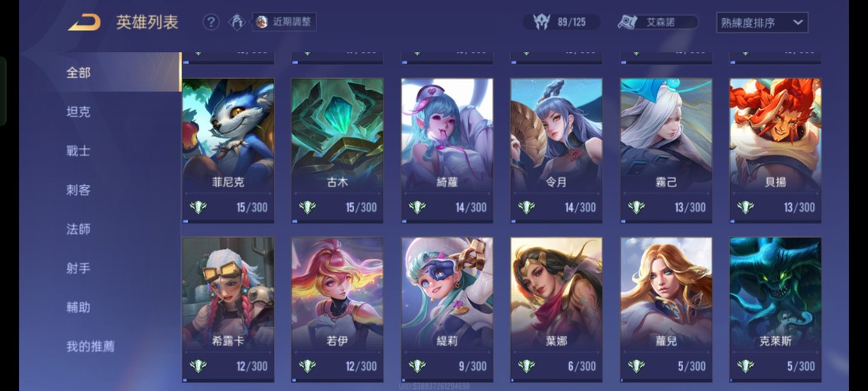This screenshot has height=391, width=868.
Task: Click the 89/125 hero count badge
Action: point(562,22)
